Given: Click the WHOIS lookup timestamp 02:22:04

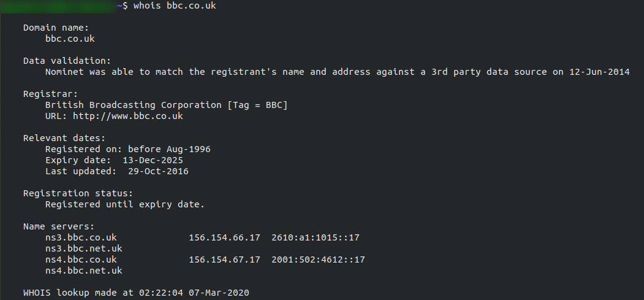Looking at the screenshot, I should click(161, 293).
